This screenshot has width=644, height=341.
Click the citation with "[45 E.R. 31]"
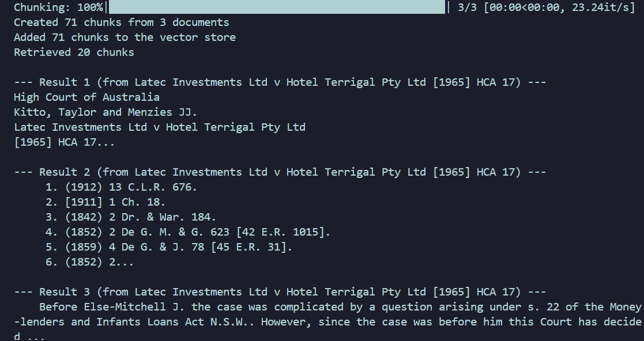coord(178,247)
